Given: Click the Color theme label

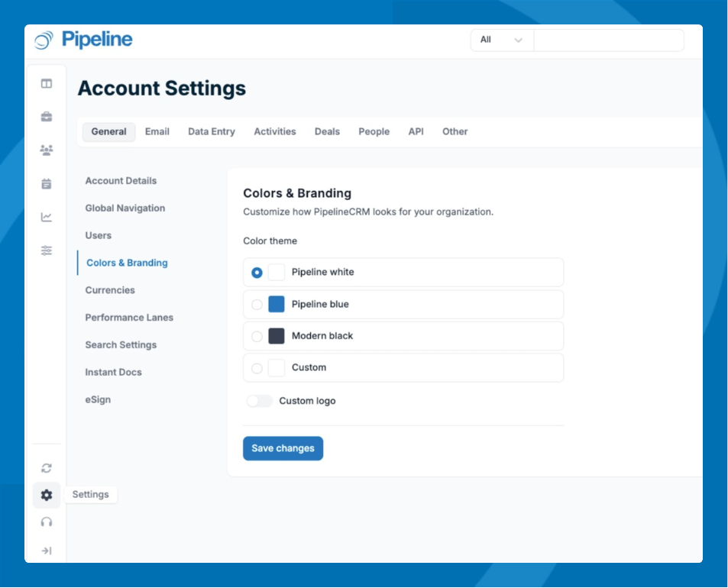Looking at the screenshot, I should [270, 241].
